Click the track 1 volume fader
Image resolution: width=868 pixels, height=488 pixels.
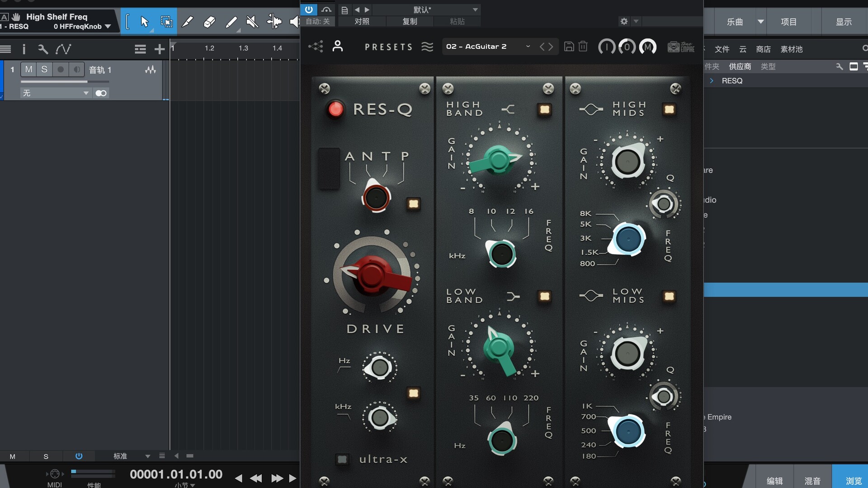tap(65, 82)
